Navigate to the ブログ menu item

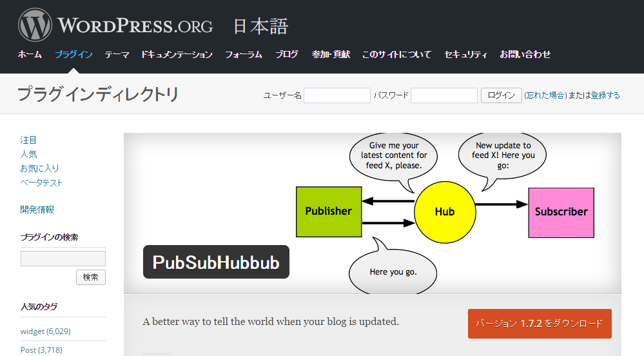[287, 55]
